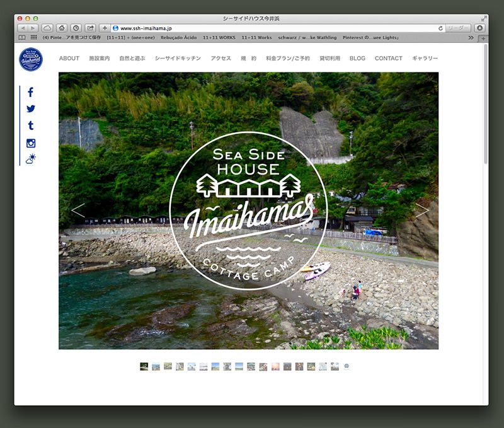Viewport: 504px width, 428px height.
Task: Open the Twitter bird icon link
Action: [x=31, y=108]
